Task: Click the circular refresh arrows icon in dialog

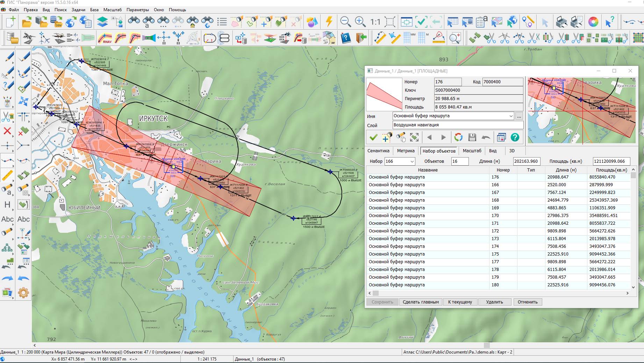Action: tap(458, 138)
